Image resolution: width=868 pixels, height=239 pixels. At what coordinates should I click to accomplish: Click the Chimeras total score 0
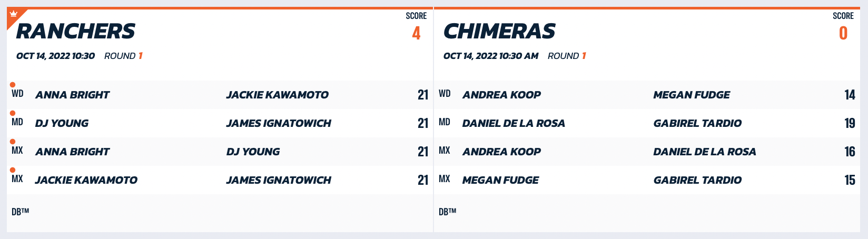click(843, 33)
